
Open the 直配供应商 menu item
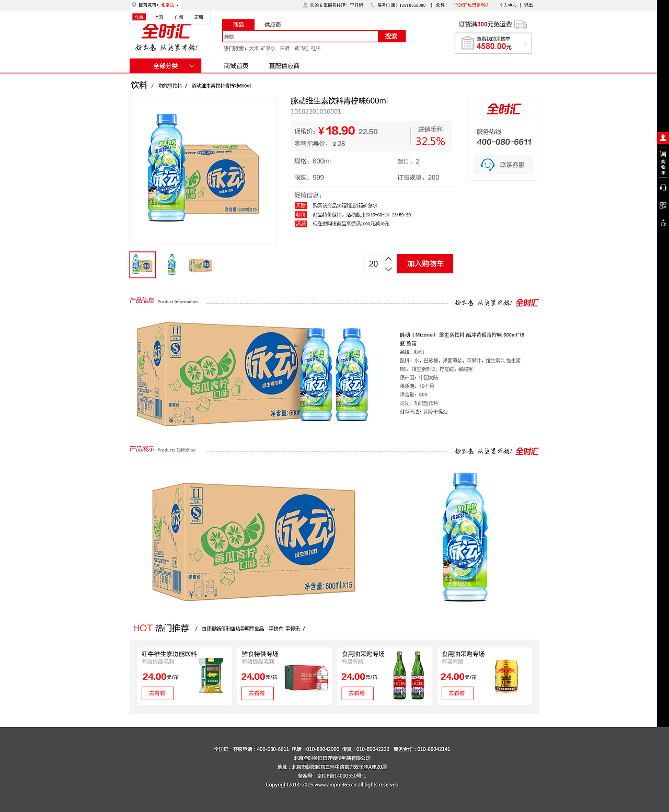coord(284,66)
